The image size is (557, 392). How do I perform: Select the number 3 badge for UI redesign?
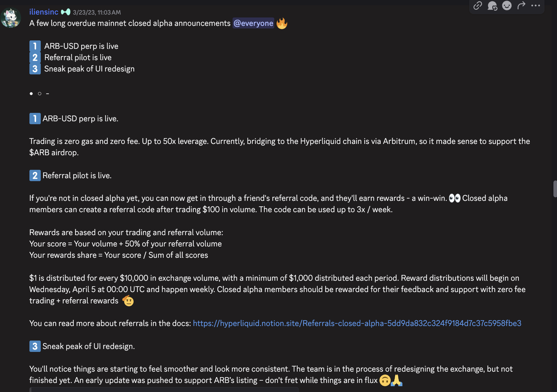tap(35, 69)
